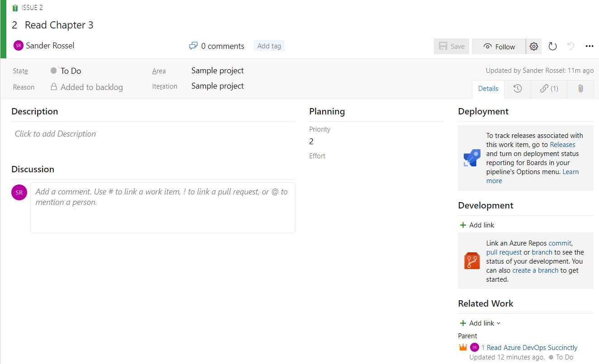Open more actions via the ellipsis icon
The width and height of the screenshot is (599, 364).
(589, 46)
